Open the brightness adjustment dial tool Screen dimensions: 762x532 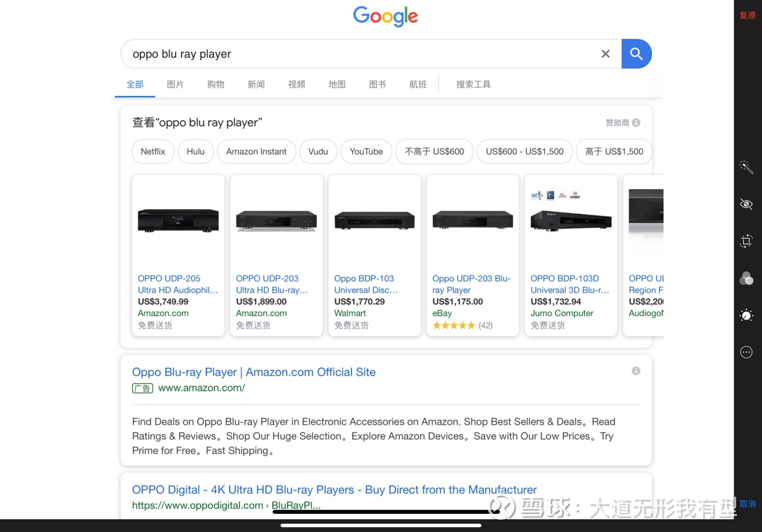point(746,315)
